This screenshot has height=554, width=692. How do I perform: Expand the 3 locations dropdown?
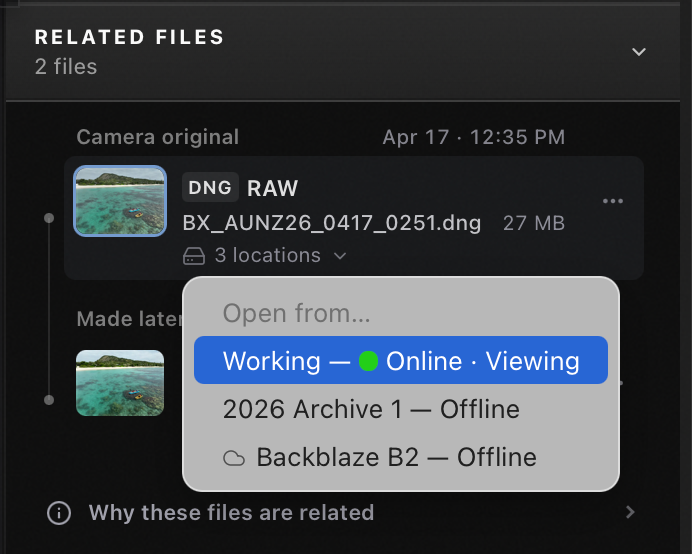265,256
